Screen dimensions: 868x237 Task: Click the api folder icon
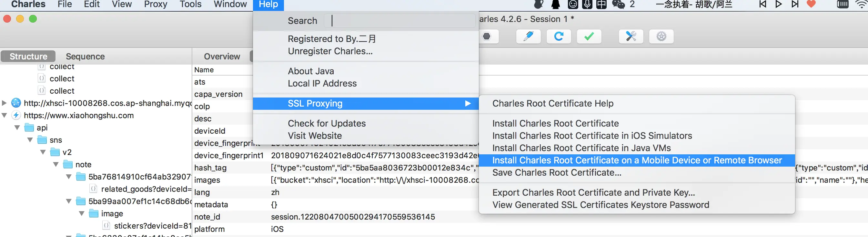29,128
